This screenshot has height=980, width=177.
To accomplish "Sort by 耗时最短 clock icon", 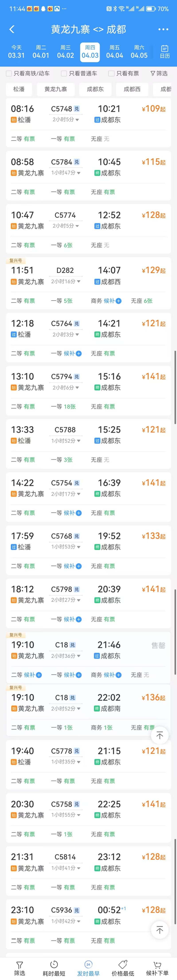I will click(54, 964).
